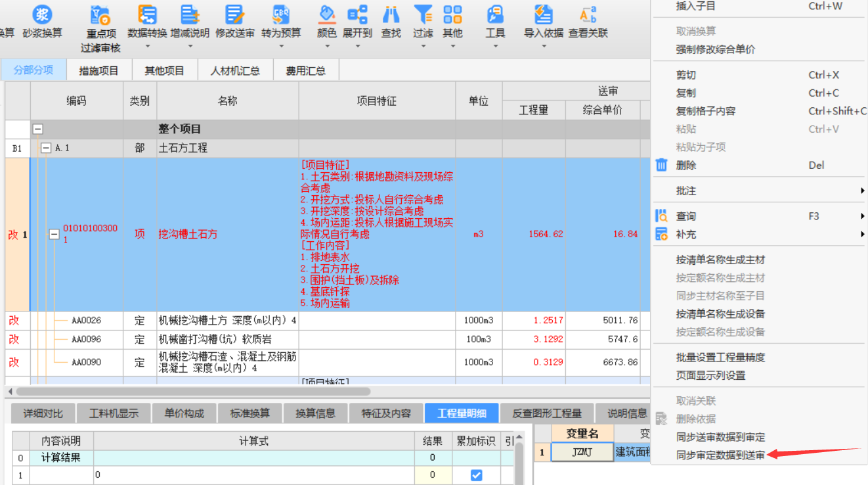This screenshot has width=868, height=485.
Task: Click the vertical scrollbar of 工程量明细 table
Action: click(x=520, y=460)
